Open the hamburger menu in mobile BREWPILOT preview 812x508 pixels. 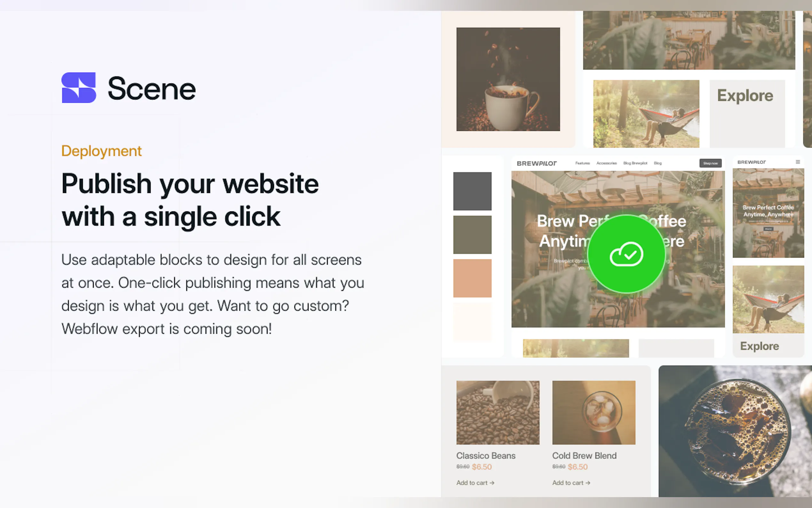click(x=798, y=162)
